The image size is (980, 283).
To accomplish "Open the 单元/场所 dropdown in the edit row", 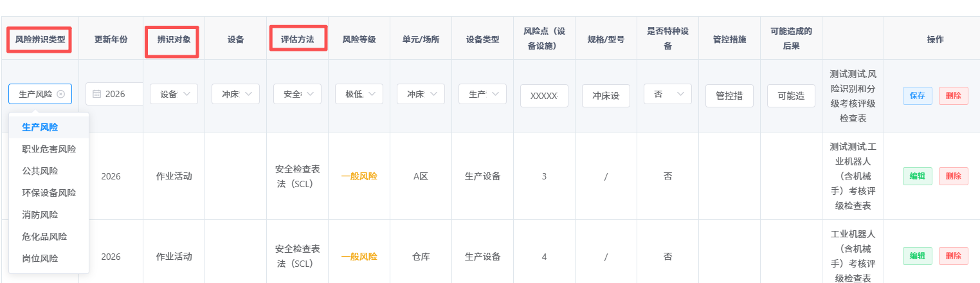I will point(421,94).
